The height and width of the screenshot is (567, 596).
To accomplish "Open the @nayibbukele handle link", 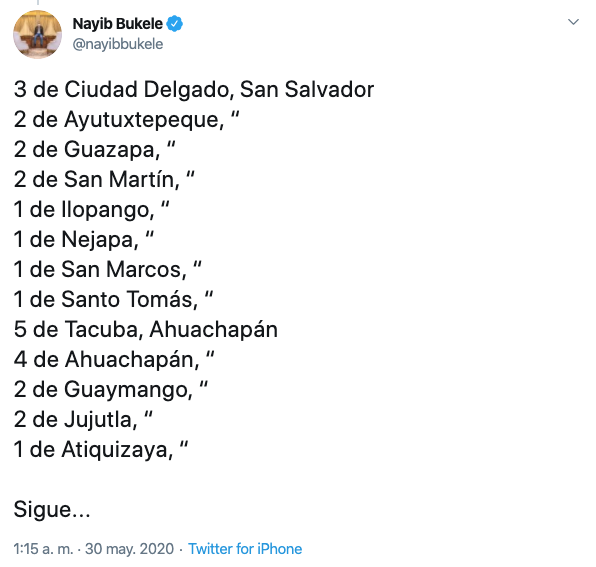I will click(x=118, y=44).
